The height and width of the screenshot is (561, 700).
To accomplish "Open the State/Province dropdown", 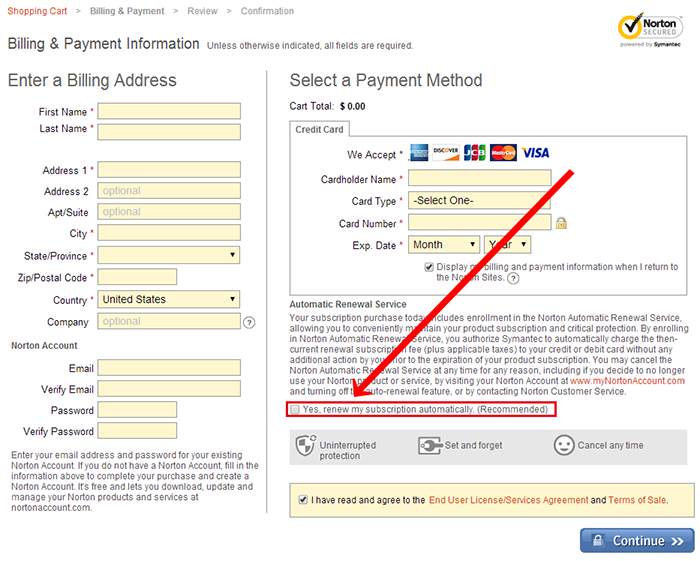I will tap(169, 256).
